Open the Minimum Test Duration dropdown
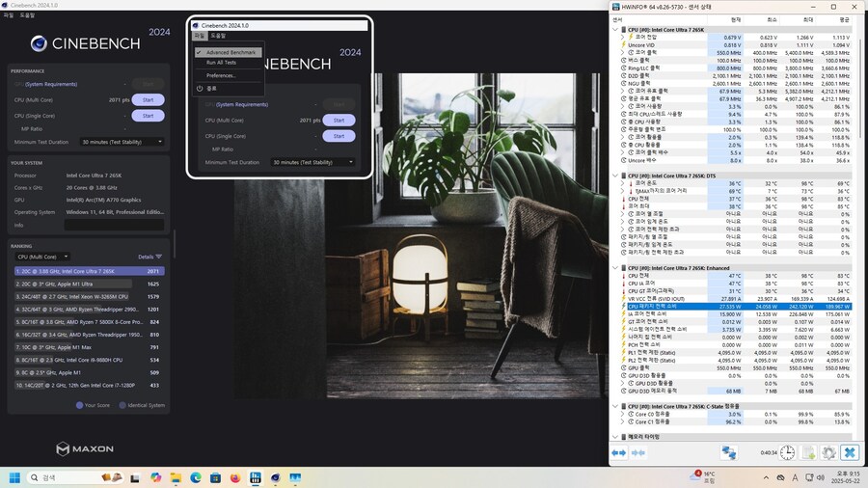Image resolution: width=868 pixels, height=488 pixels. pyautogui.click(x=122, y=142)
